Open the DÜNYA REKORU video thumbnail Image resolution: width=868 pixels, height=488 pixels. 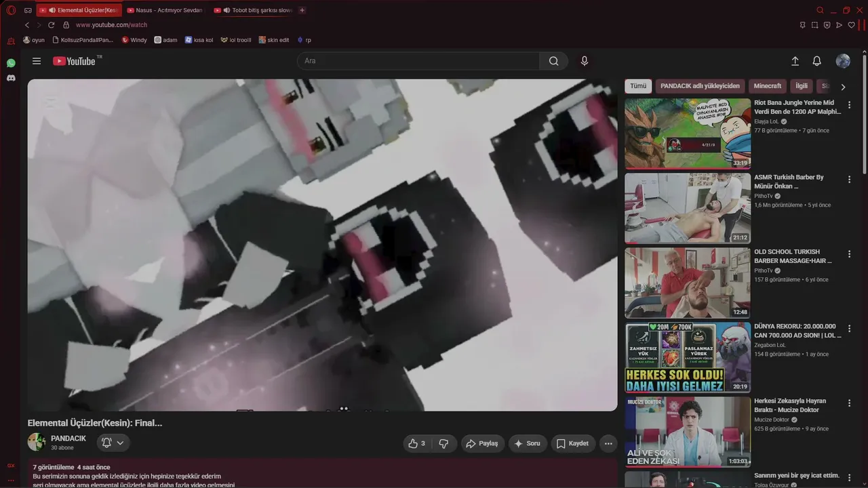688,357
